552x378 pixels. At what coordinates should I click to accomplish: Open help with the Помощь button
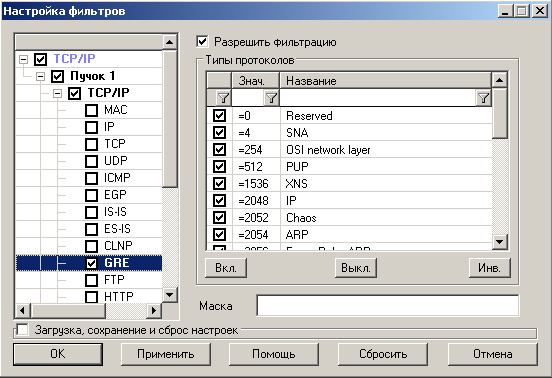click(274, 354)
